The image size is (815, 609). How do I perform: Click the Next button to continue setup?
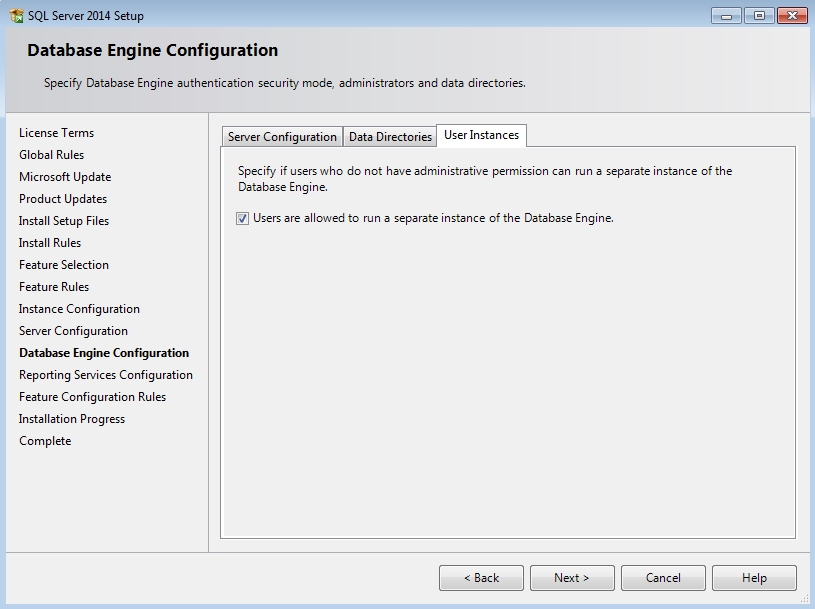tap(572, 577)
